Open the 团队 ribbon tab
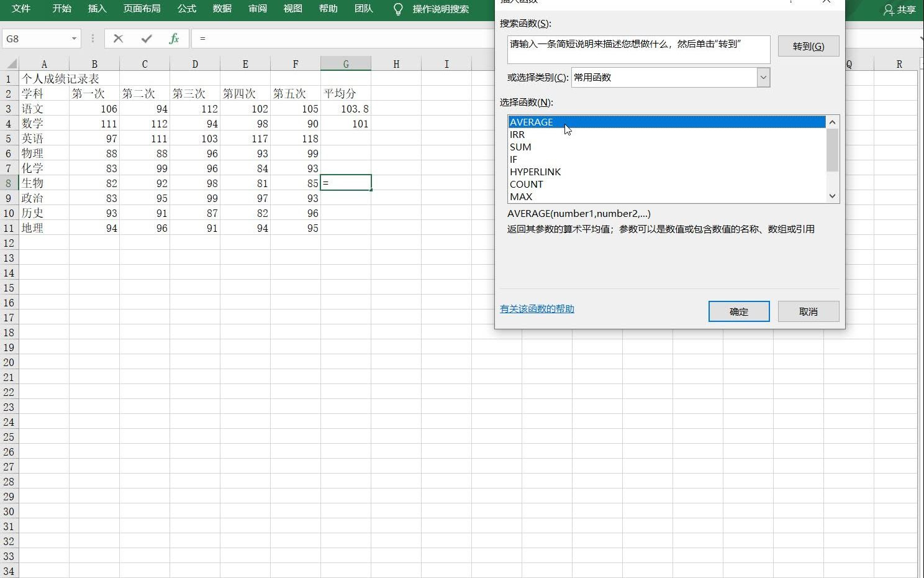924x578 pixels. pyautogui.click(x=364, y=9)
